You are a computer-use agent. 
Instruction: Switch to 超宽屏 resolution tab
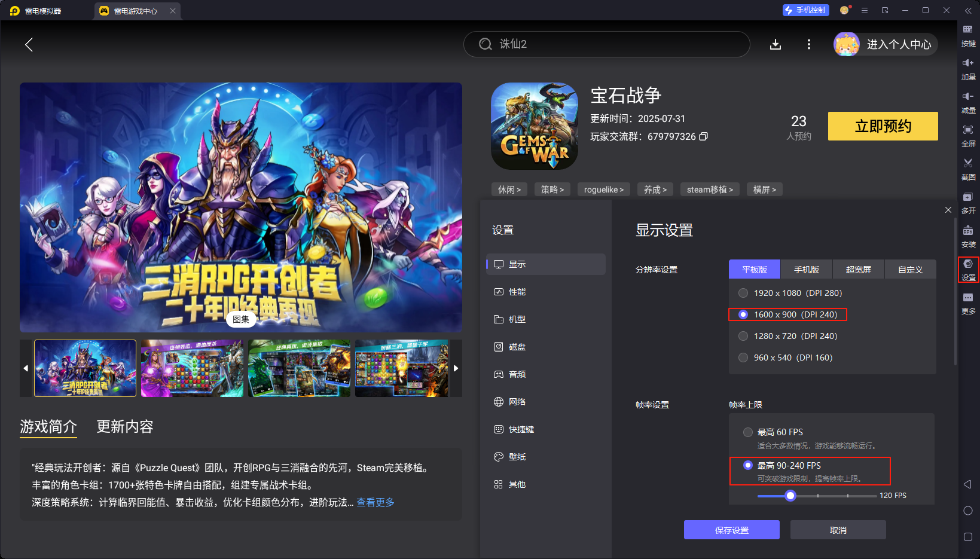(x=859, y=270)
